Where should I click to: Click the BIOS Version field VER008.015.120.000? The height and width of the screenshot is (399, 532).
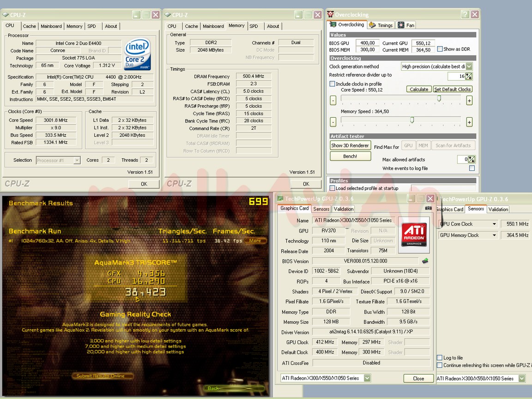(365, 261)
